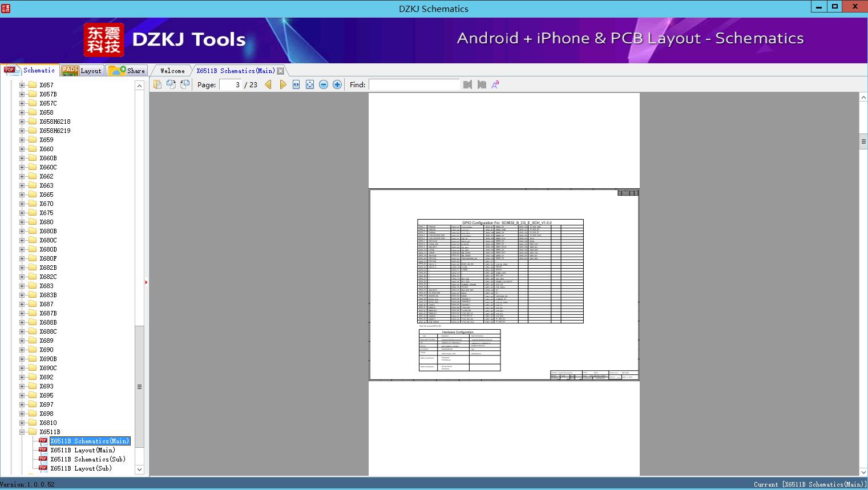Click the app icon in the title bar

[5, 9]
